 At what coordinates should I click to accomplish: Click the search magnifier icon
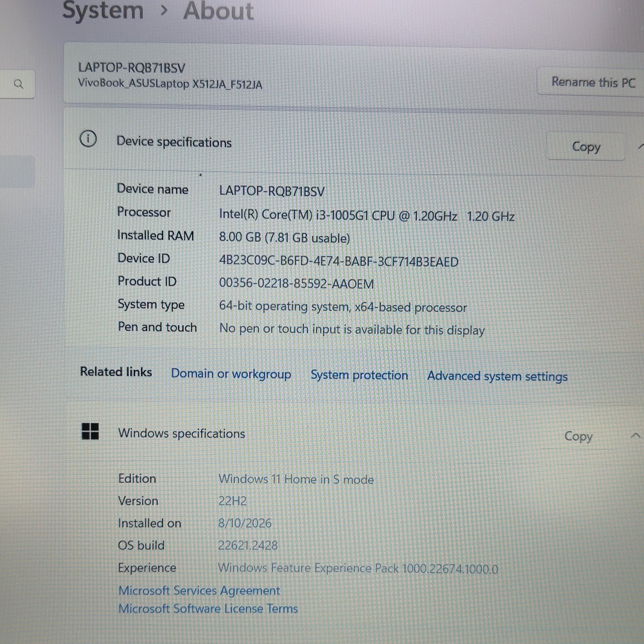[x=18, y=84]
